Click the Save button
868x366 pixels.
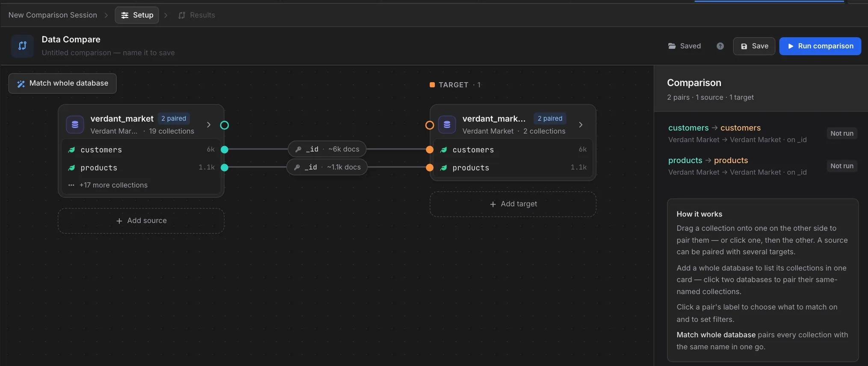[754, 46]
